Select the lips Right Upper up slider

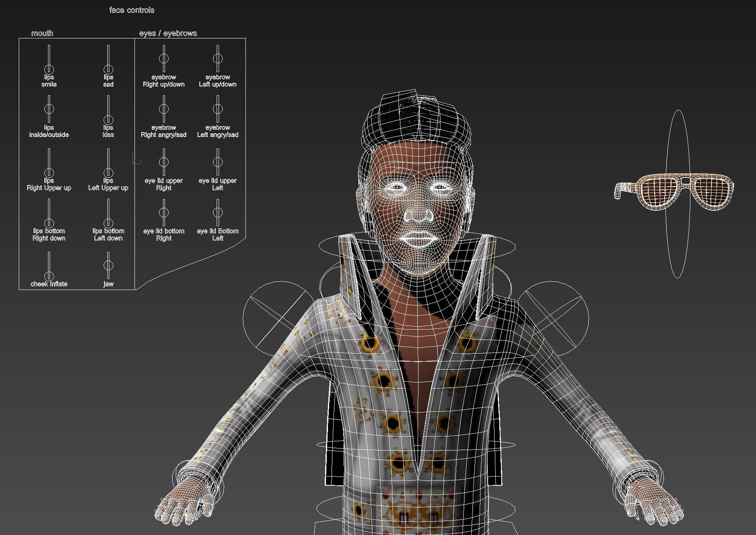(x=49, y=163)
